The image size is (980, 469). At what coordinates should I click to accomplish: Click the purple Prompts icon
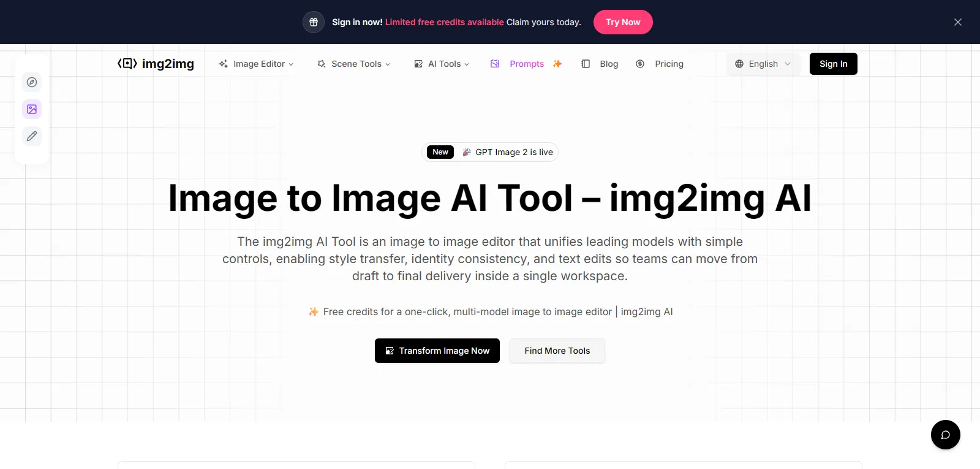(x=495, y=64)
